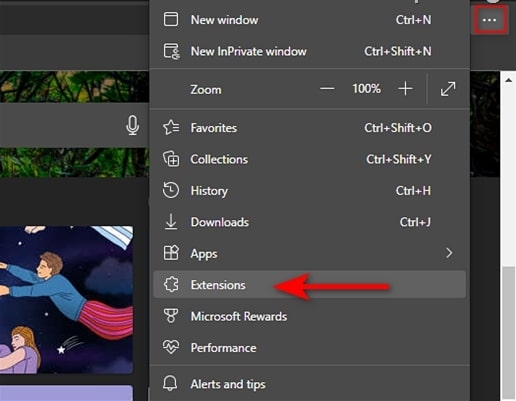Click the zoom in plus button
The height and width of the screenshot is (401, 516).
point(405,89)
